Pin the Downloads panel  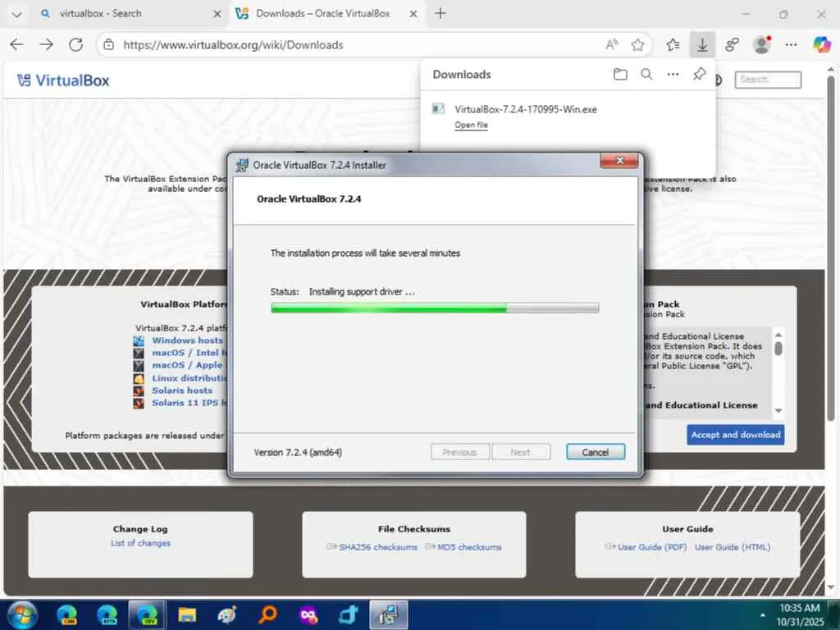(x=699, y=74)
